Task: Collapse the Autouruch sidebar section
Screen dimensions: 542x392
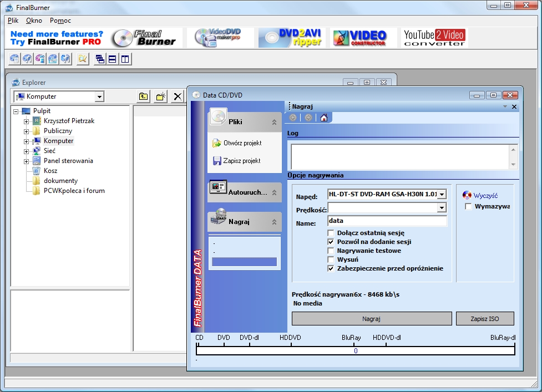Action: pyautogui.click(x=274, y=192)
